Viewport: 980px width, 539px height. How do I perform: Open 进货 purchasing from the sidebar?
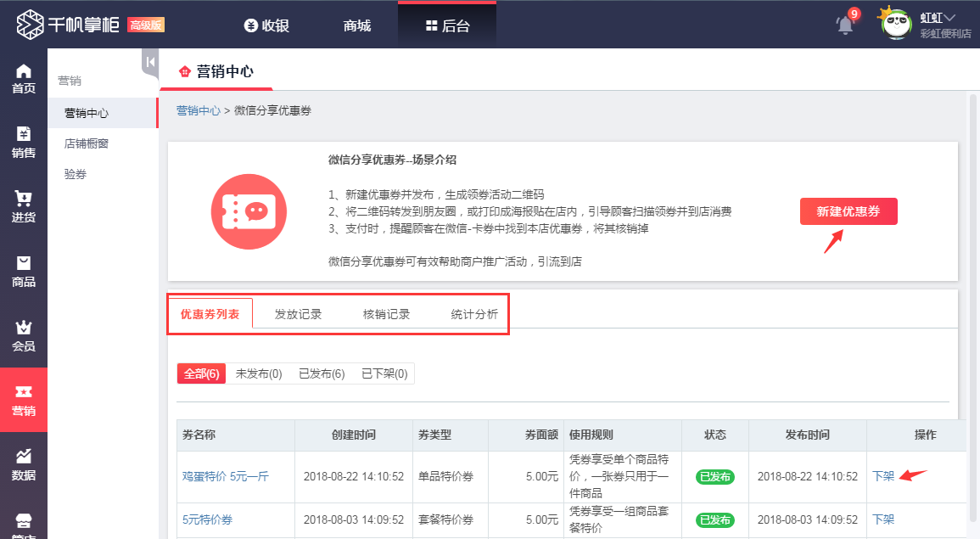pos(23,206)
